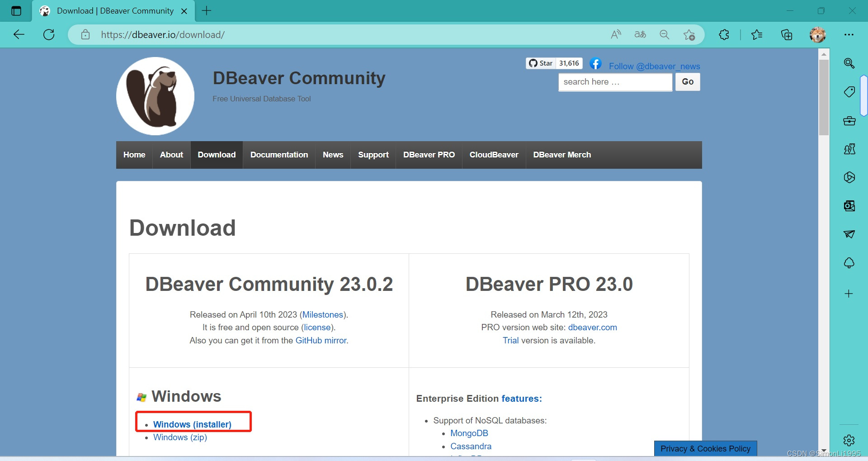Open the Support menu item
868x461 pixels.
pyautogui.click(x=373, y=155)
